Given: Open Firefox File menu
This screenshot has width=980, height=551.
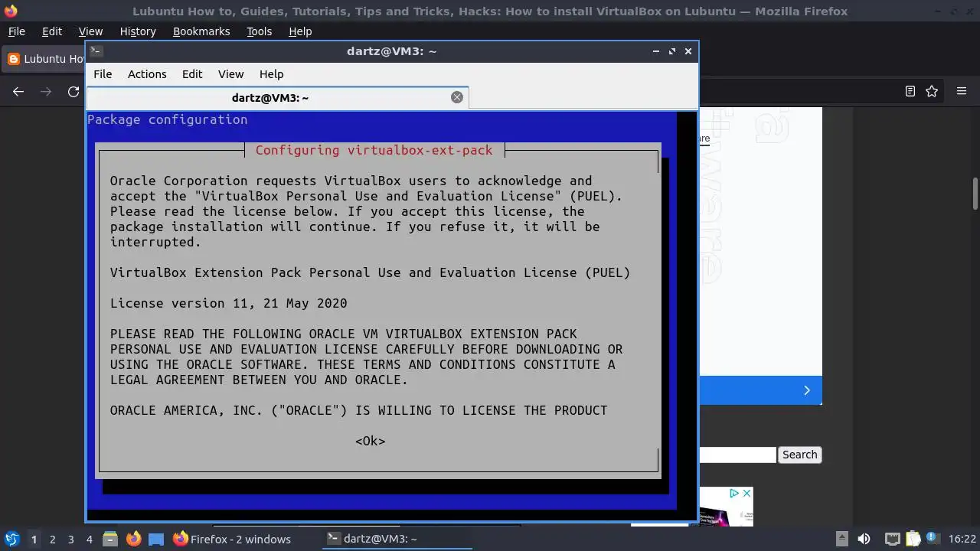Looking at the screenshot, I should click(16, 31).
